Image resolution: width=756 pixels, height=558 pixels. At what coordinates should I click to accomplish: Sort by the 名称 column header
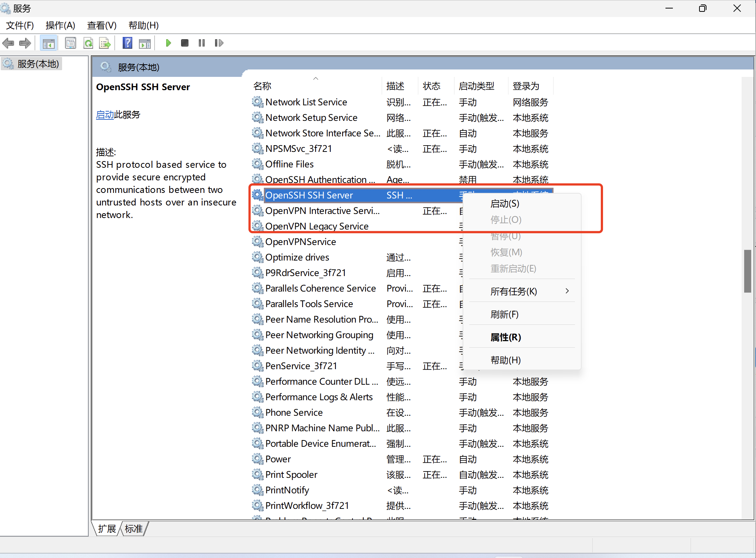(262, 86)
